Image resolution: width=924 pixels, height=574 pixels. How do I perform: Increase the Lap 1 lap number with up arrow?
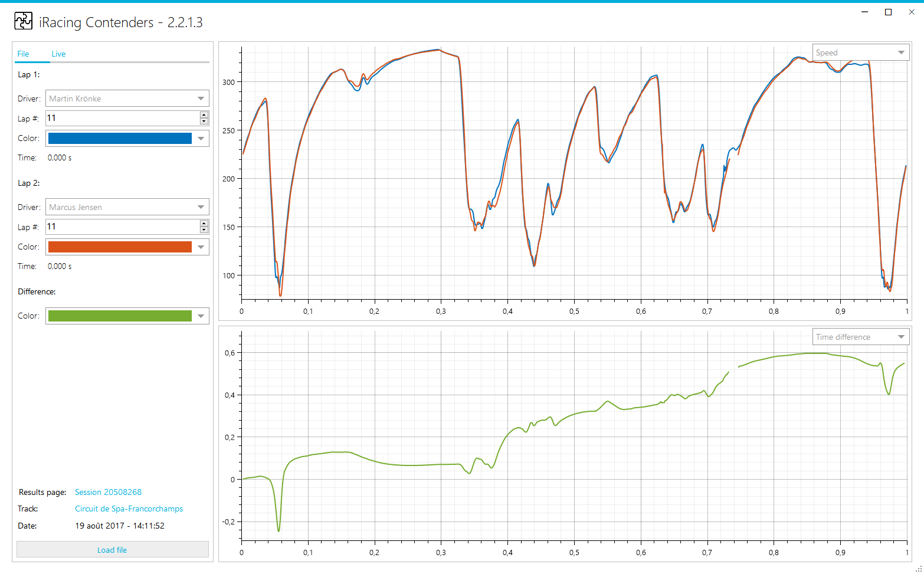pos(204,114)
